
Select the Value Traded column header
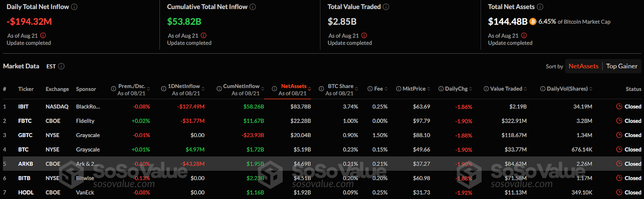pos(506,89)
